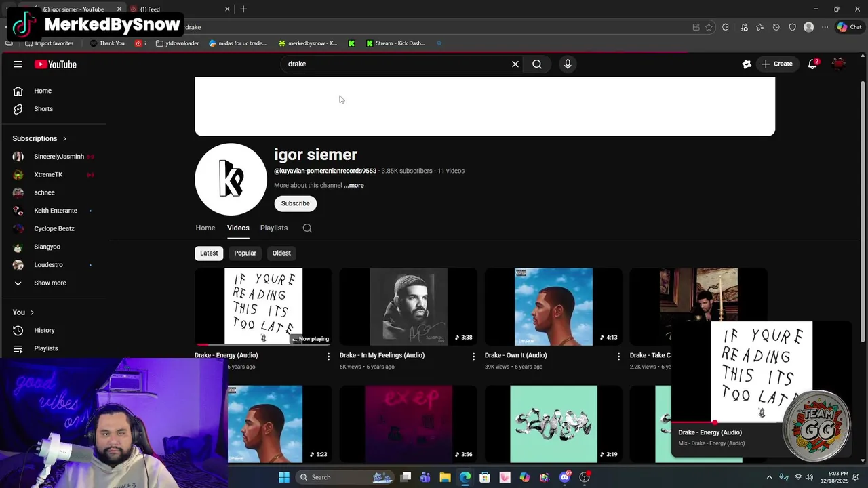
Task: Expand channel description with '...more'
Action: (354, 186)
